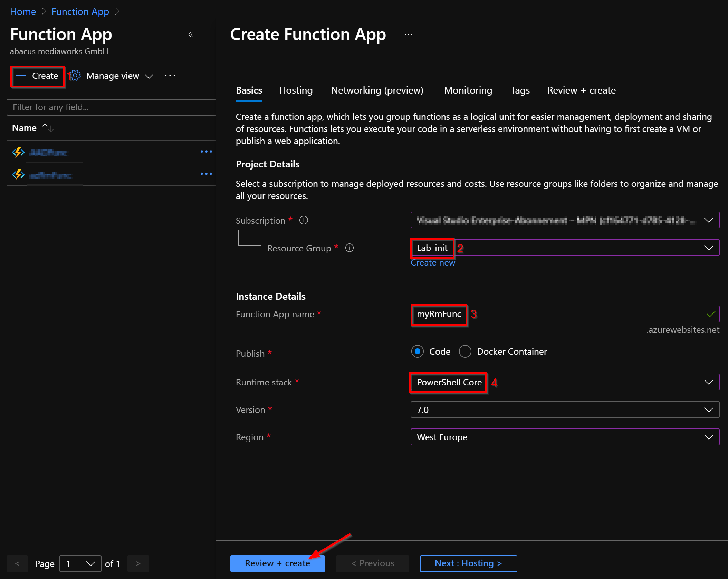Image resolution: width=728 pixels, height=579 pixels.
Task: Click the filter field in the Function App list
Action: pyautogui.click(x=111, y=107)
